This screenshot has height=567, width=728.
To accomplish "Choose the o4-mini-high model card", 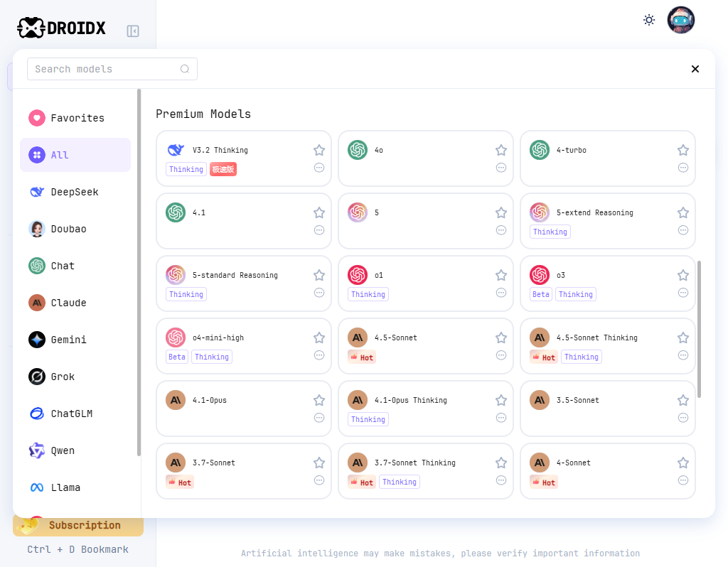I will 243,345.
